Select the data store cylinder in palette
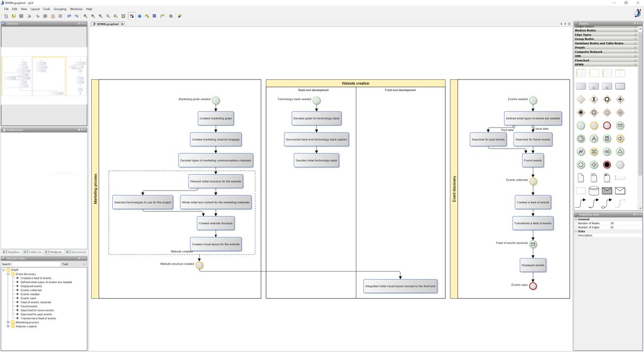 coord(594,190)
